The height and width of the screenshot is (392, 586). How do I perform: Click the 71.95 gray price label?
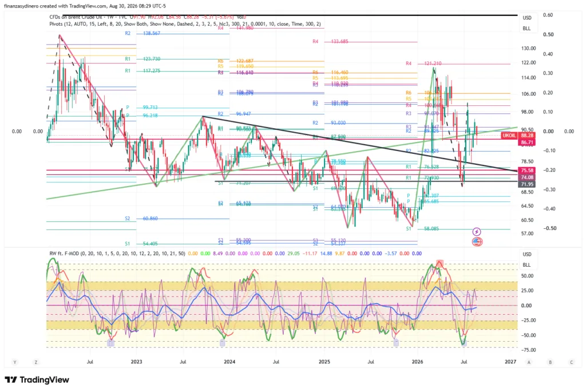[526, 184]
